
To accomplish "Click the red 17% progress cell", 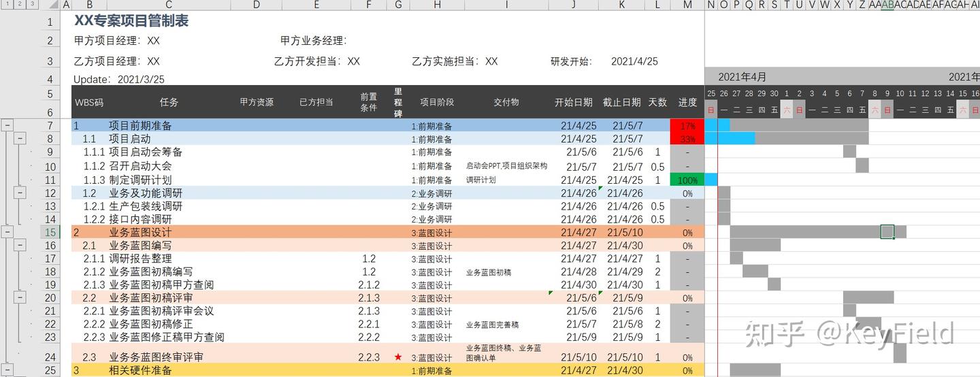I will coord(687,126).
